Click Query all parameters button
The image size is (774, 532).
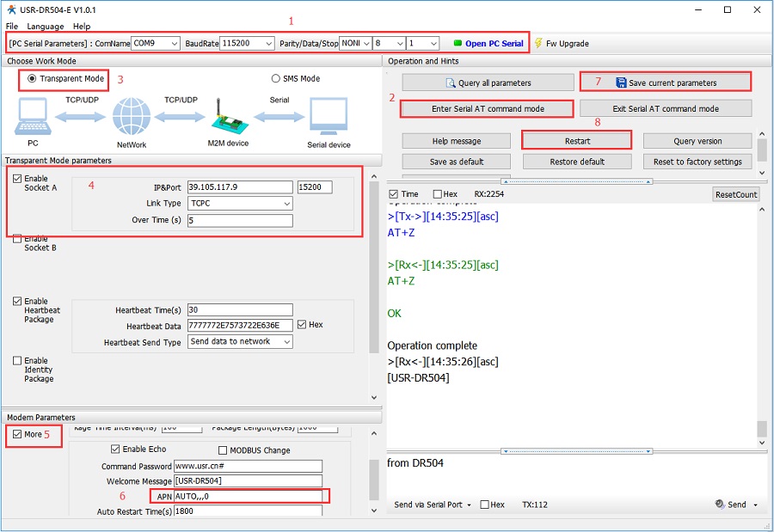pyautogui.click(x=488, y=83)
